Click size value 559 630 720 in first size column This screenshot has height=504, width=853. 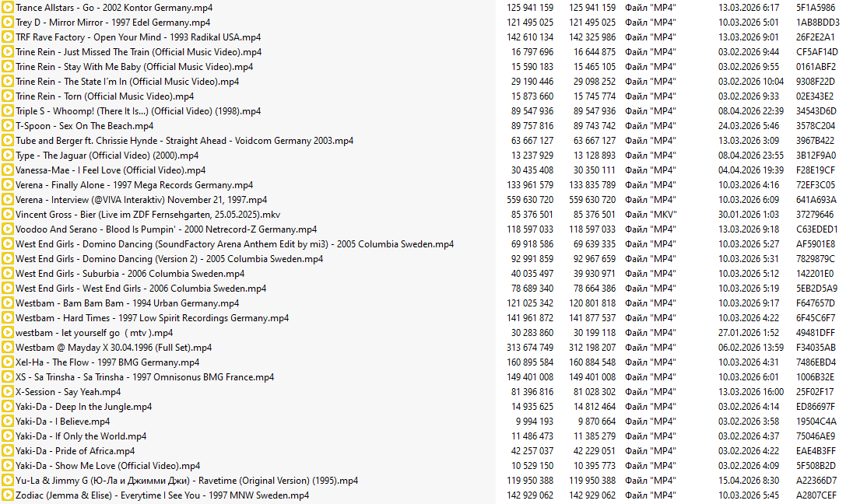coord(530,200)
